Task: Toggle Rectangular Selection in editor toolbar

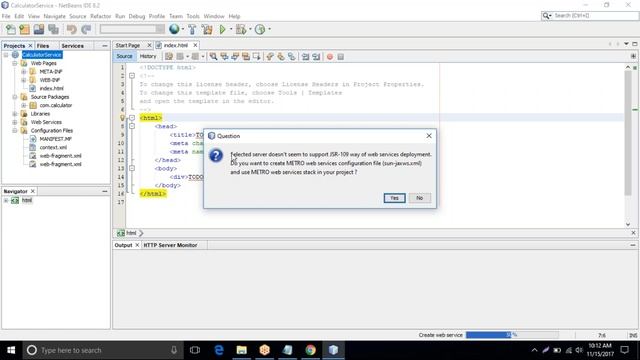Action: 256,57
